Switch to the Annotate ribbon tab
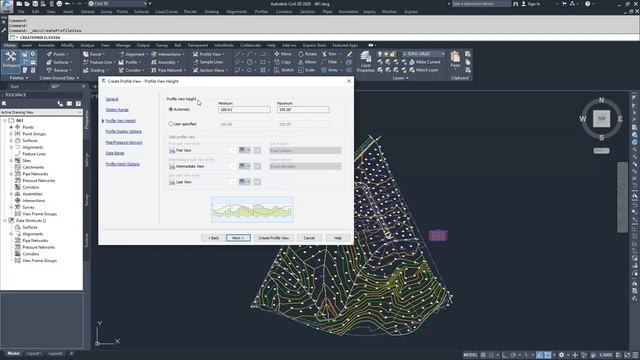 click(x=46, y=45)
